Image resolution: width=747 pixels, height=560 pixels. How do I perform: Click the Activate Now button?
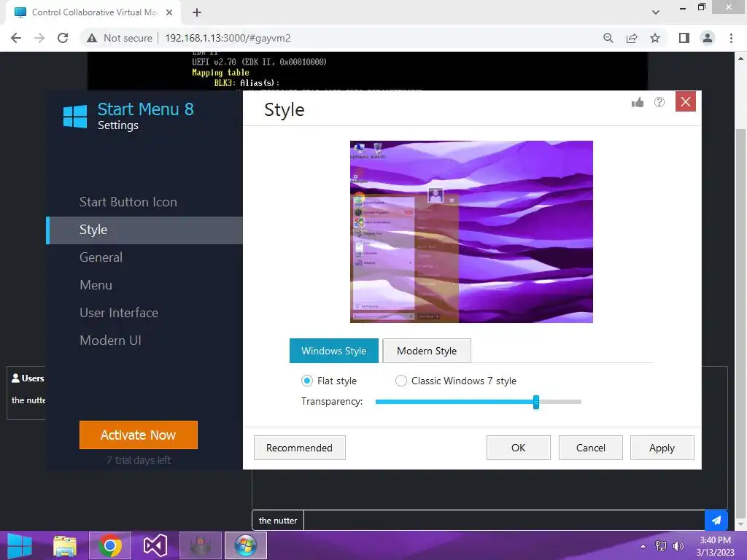[x=138, y=435]
